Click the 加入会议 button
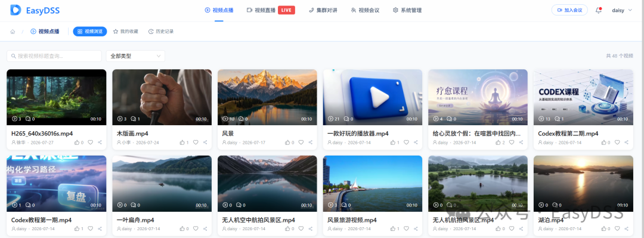The width and height of the screenshot is (644, 238). (569, 10)
